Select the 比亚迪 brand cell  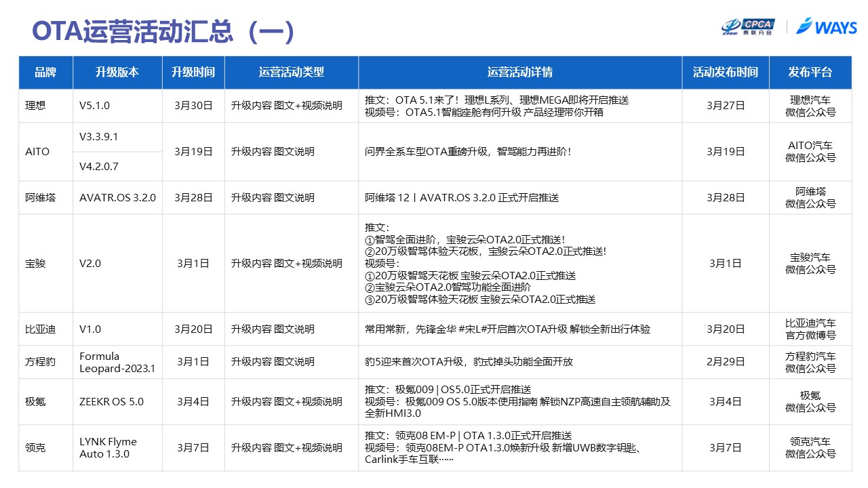pyautogui.click(x=45, y=329)
